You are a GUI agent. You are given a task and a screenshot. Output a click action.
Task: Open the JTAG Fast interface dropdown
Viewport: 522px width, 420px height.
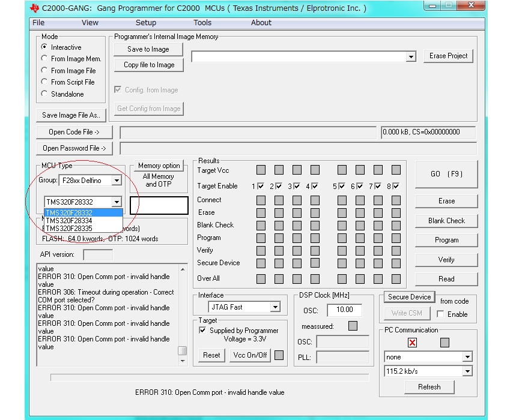point(275,307)
